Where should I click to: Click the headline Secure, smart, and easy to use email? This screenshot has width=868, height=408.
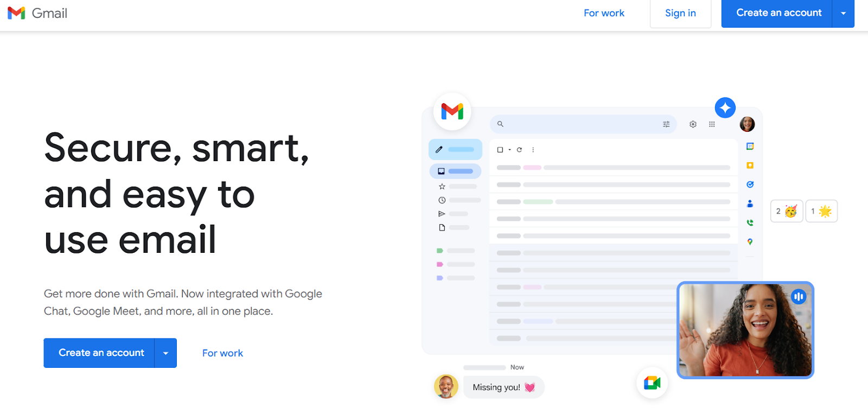177,193
